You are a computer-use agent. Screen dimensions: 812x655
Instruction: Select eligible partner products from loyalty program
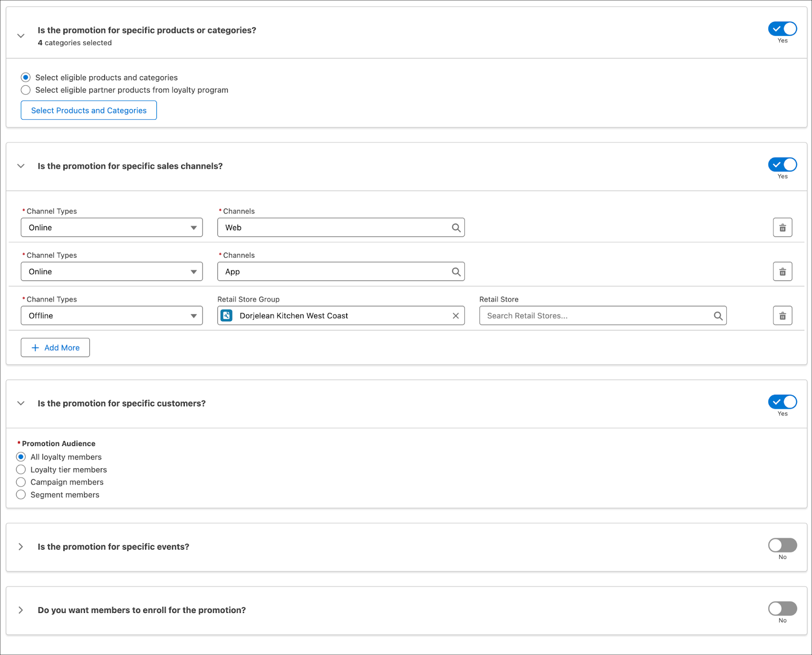point(26,90)
